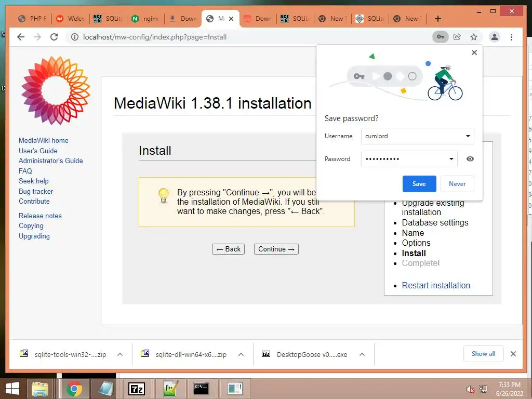The image size is (532, 399).
Task: Click the MediaWiki flower logo
Action: click(55, 90)
